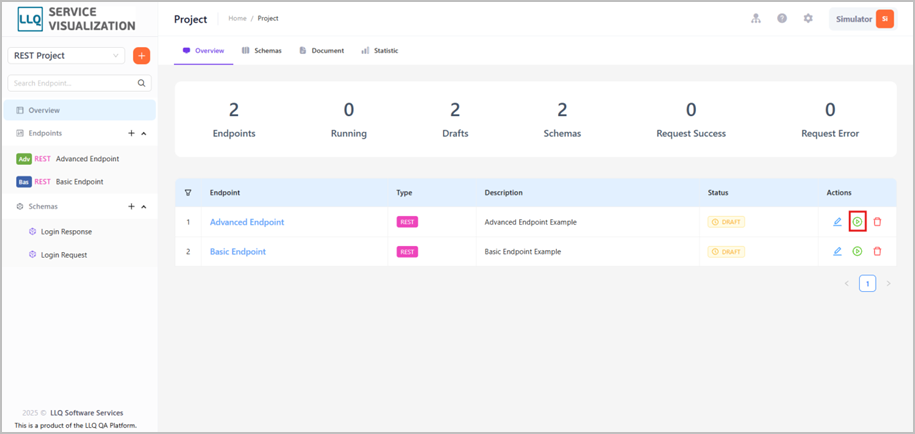Click the Search Endpoint input field
This screenshot has width=915, height=434.
[79, 83]
